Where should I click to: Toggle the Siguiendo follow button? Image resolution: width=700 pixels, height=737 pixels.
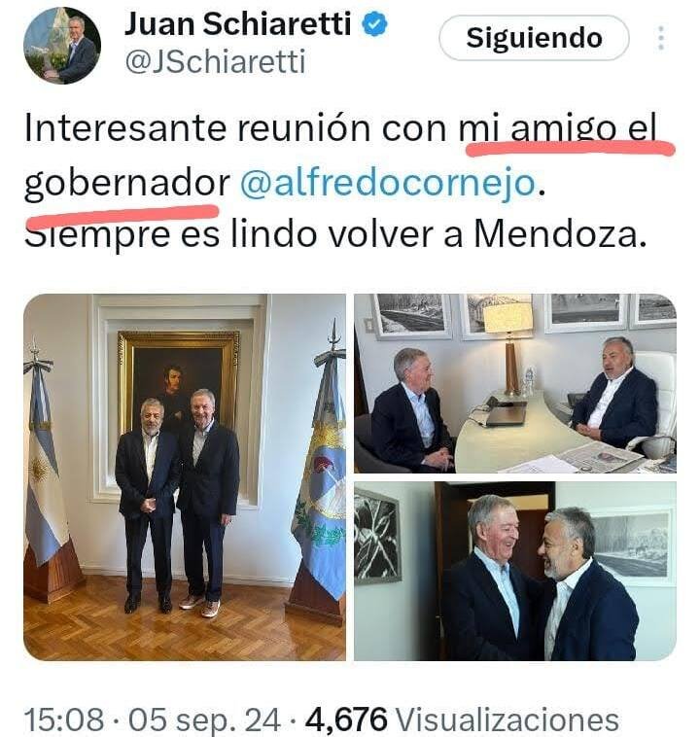534,38
